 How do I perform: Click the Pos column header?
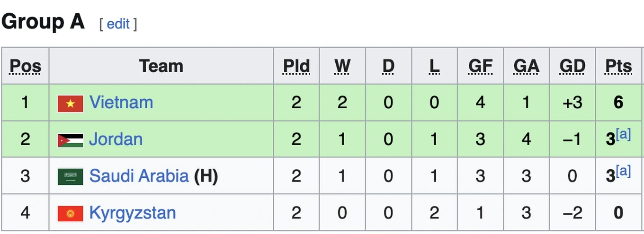25,66
